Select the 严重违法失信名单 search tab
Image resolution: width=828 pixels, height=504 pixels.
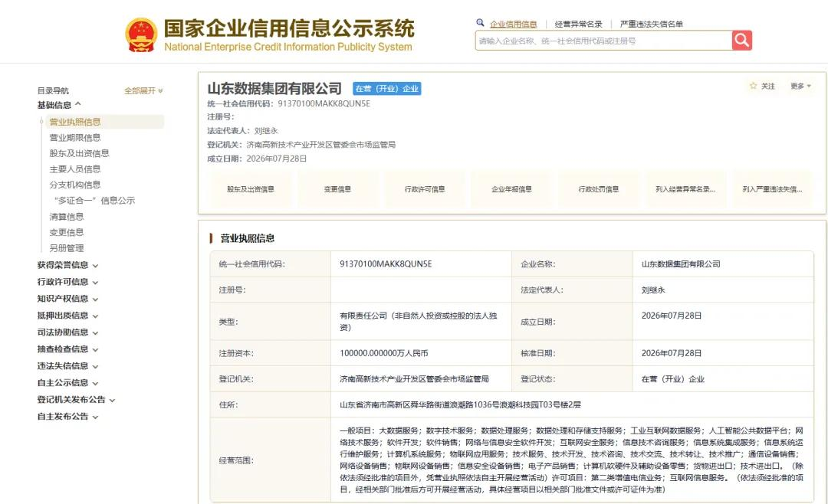point(651,24)
